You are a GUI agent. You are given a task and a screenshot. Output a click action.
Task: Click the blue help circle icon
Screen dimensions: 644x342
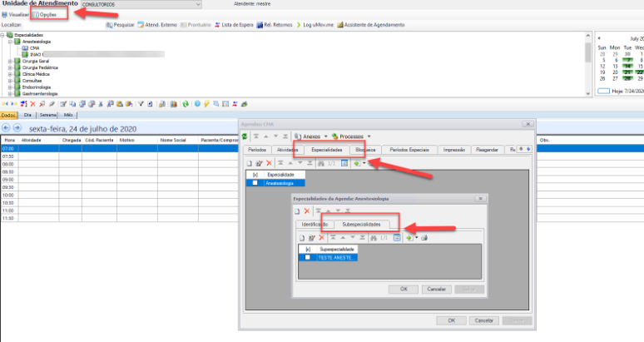point(197,104)
